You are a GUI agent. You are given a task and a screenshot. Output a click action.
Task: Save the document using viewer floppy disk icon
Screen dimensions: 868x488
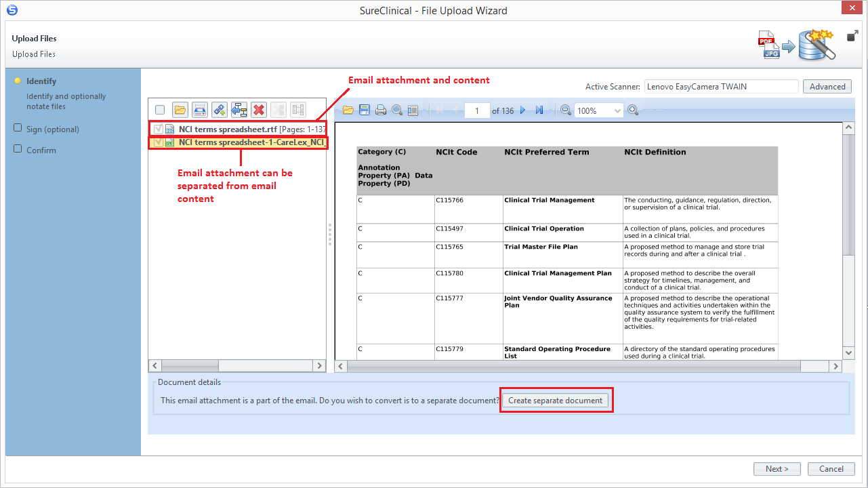(x=365, y=110)
